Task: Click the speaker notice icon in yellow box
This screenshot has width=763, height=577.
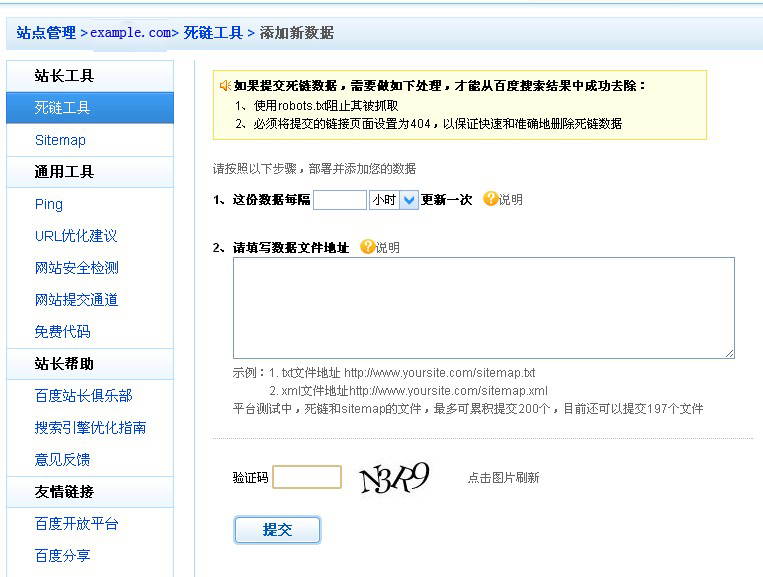Action: 225,86
